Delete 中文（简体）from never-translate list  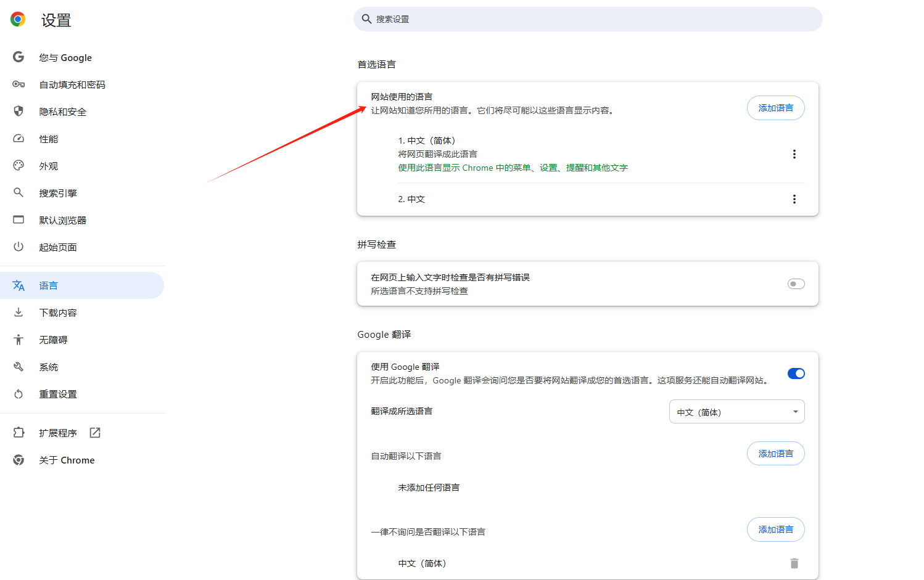click(794, 563)
